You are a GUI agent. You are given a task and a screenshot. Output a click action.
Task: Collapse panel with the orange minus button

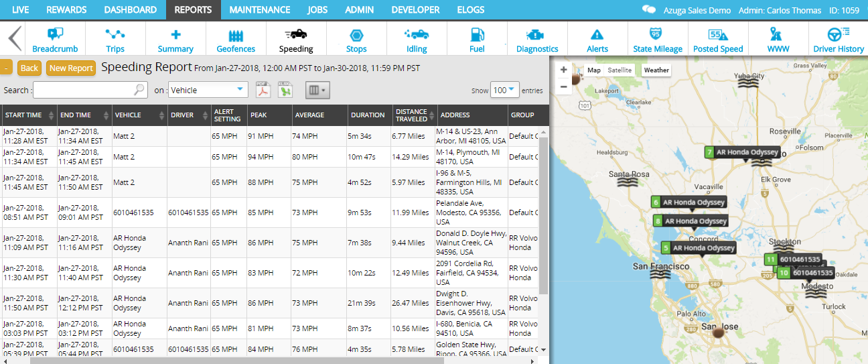[x=5, y=68]
